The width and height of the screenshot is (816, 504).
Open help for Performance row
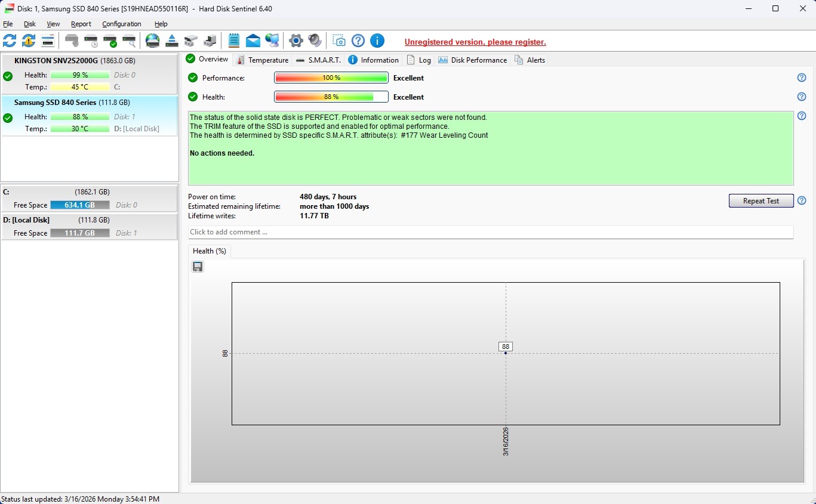pos(802,78)
